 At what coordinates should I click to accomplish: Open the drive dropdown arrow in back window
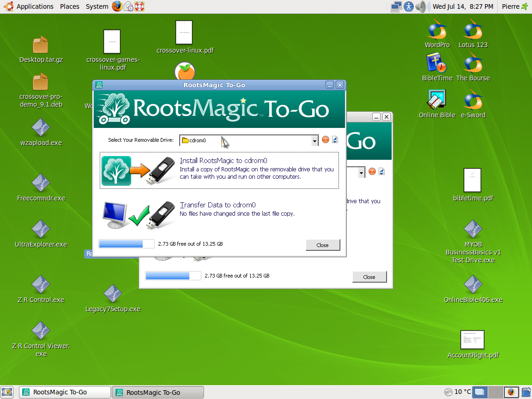(x=361, y=172)
